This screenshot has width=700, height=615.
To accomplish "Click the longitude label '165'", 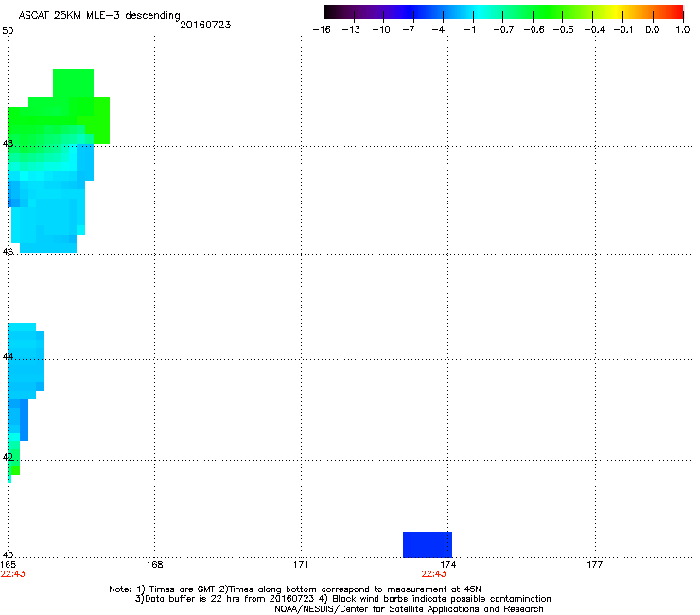I will coord(8,565).
